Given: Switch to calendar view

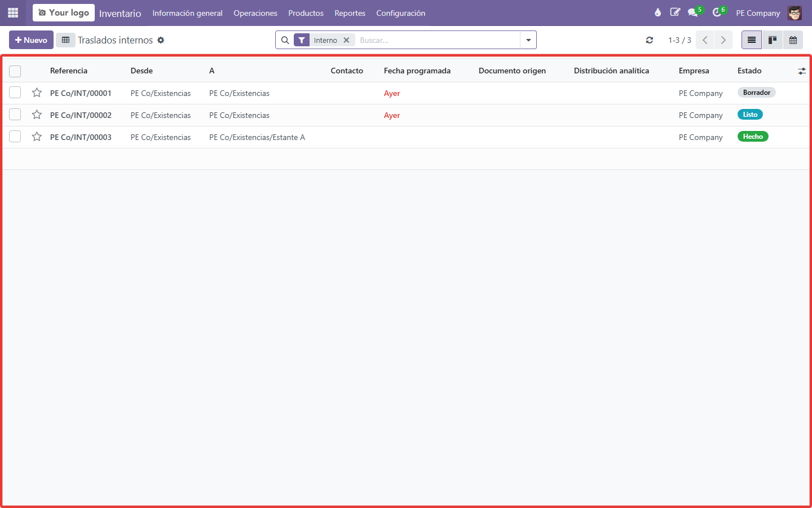Looking at the screenshot, I should coord(793,40).
